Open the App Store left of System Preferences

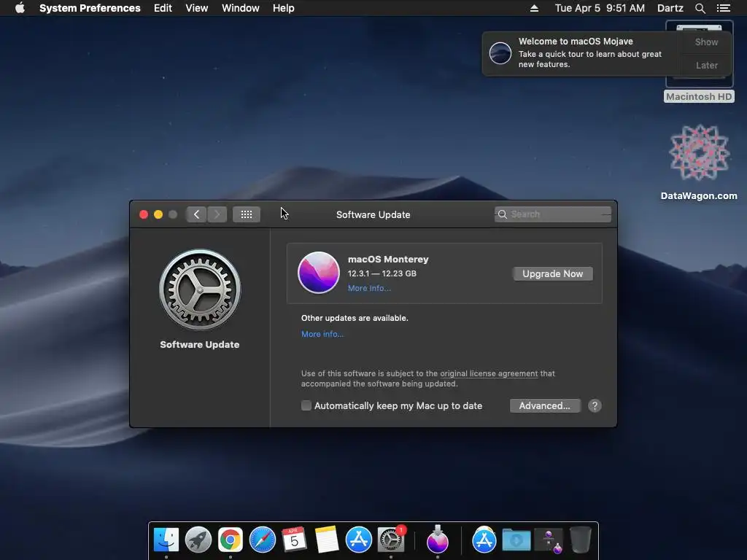359,540
